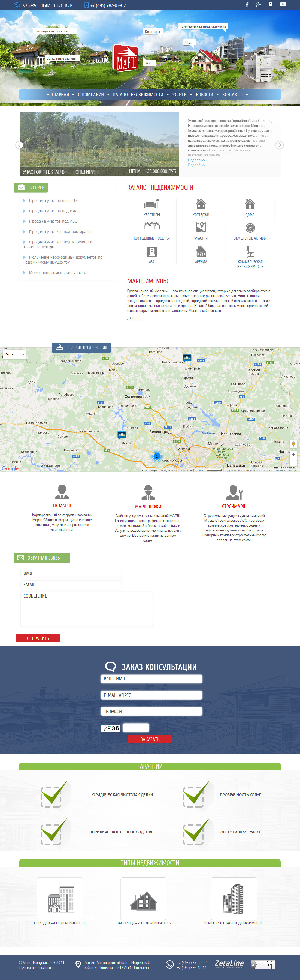Click the МАРШ logo
This screenshot has width=300, height=980.
(x=126, y=58)
